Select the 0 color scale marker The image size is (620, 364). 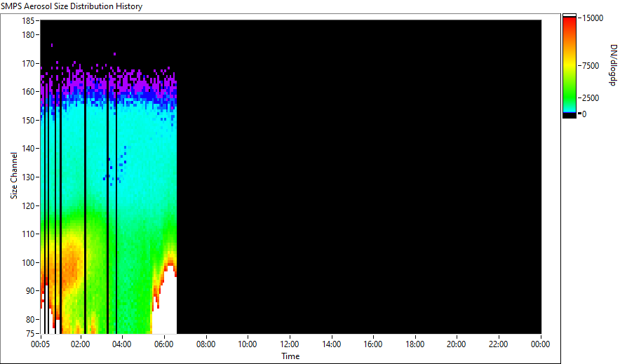(584, 114)
